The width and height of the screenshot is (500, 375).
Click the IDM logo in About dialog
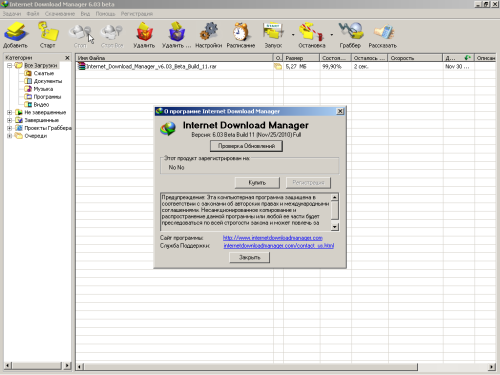[168, 129]
